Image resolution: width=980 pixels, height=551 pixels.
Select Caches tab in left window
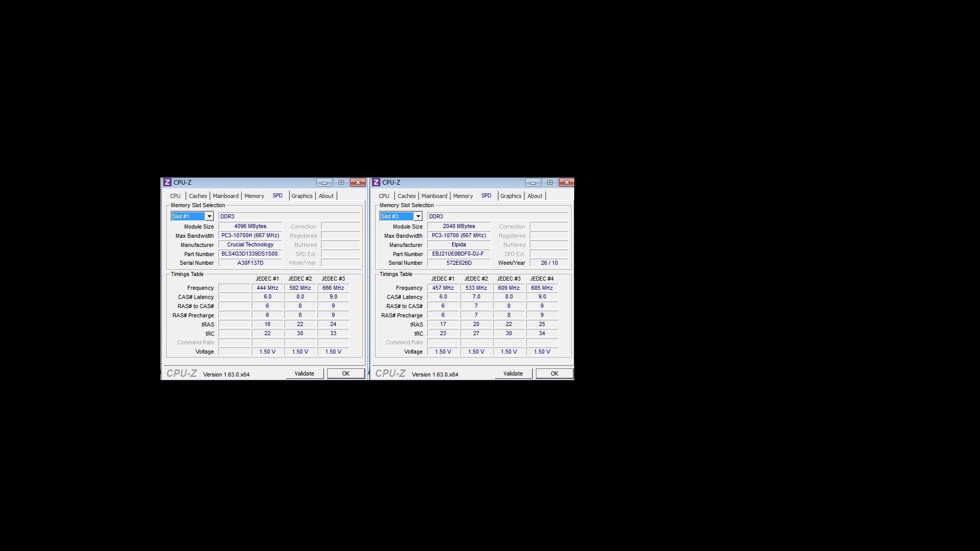coord(198,196)
